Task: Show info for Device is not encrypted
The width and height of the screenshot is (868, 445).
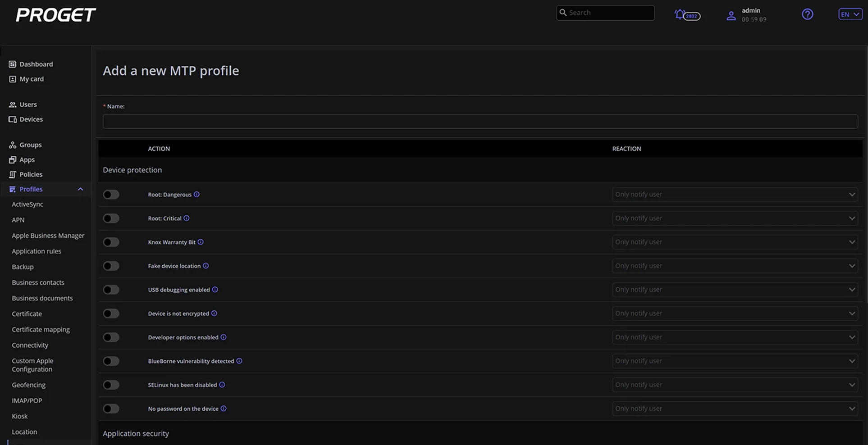Action: click(214, 313)
